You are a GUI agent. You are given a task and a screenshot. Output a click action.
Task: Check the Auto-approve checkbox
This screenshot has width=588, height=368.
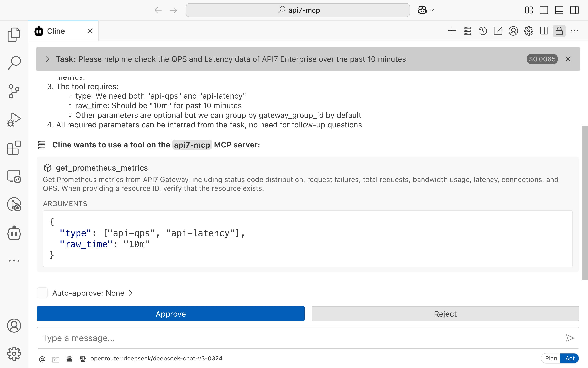42,293
